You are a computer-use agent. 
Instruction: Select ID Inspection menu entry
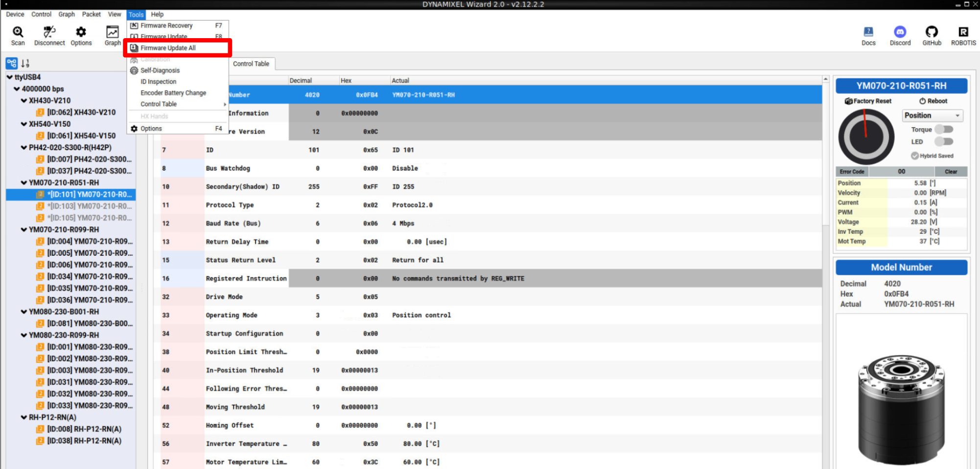(178, 82)
